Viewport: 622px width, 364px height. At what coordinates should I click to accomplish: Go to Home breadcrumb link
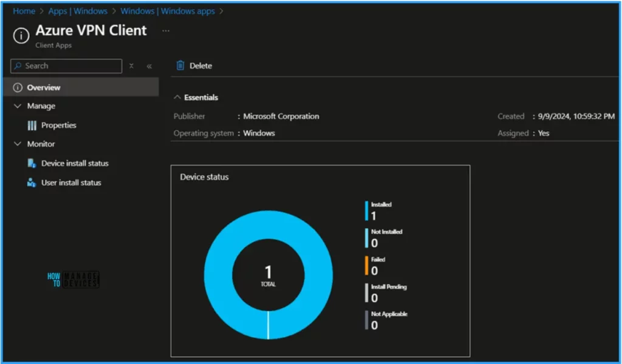point(24,11)
